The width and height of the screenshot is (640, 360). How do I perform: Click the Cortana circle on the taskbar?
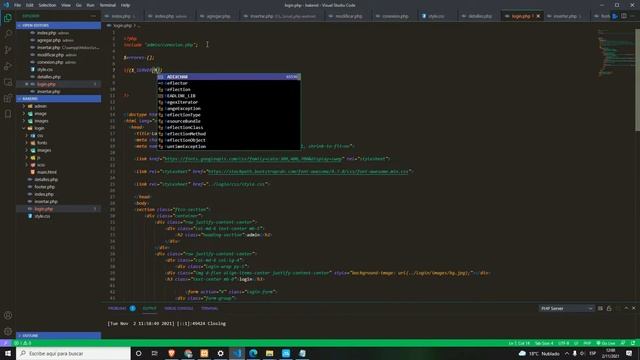click(138, 353)
